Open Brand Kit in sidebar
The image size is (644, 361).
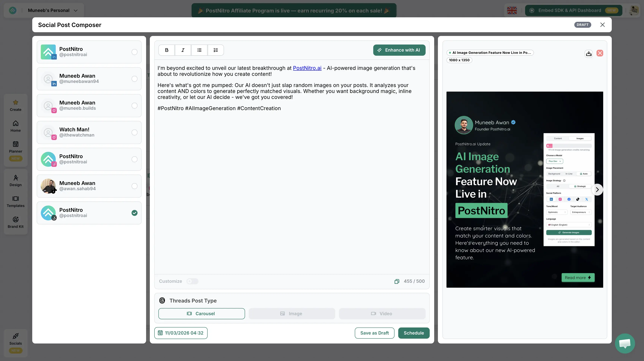(15, 222)
